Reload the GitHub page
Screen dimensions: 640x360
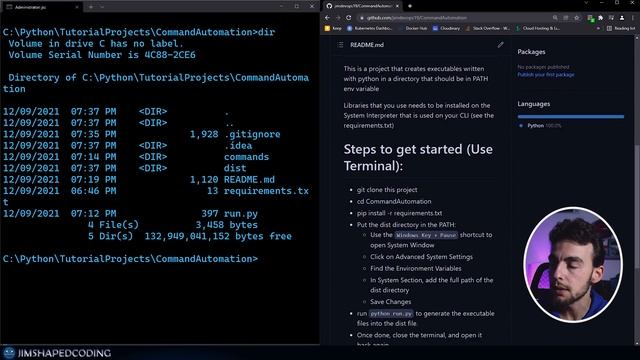[349, 18]
